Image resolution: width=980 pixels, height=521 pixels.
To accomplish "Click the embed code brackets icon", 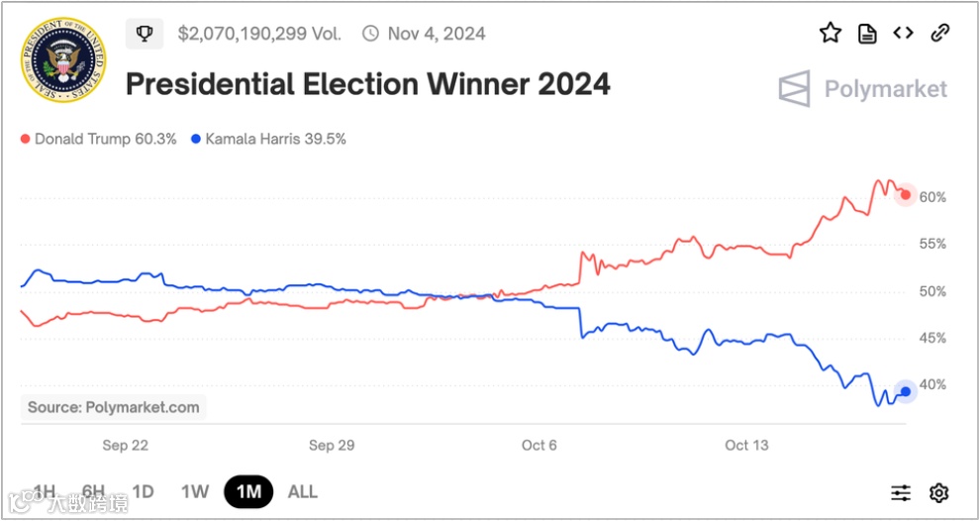I will pos(903,34).
